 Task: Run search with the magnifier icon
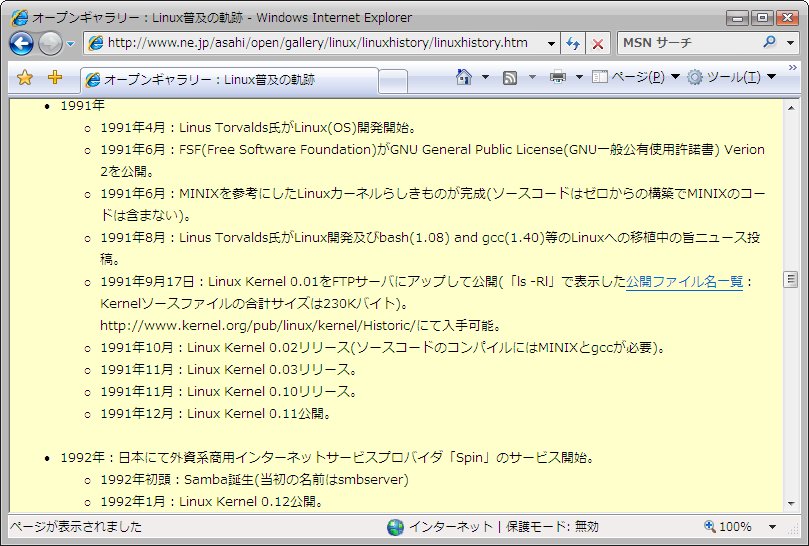769,42
